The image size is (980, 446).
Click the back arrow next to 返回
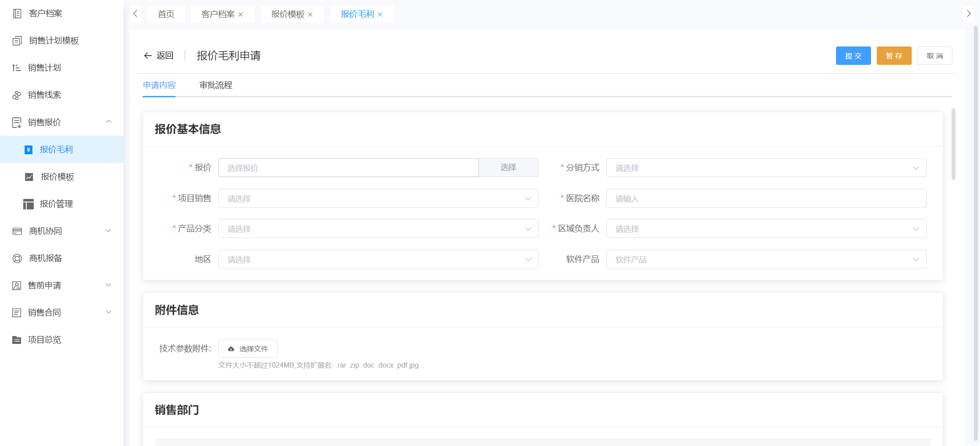pyautogui.click(x=148, y=56)
